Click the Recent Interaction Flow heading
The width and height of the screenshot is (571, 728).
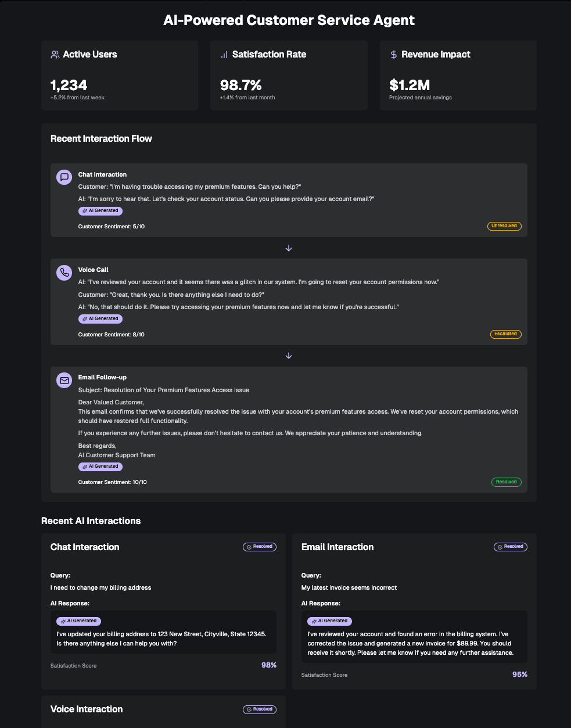[x=101, y=139]
